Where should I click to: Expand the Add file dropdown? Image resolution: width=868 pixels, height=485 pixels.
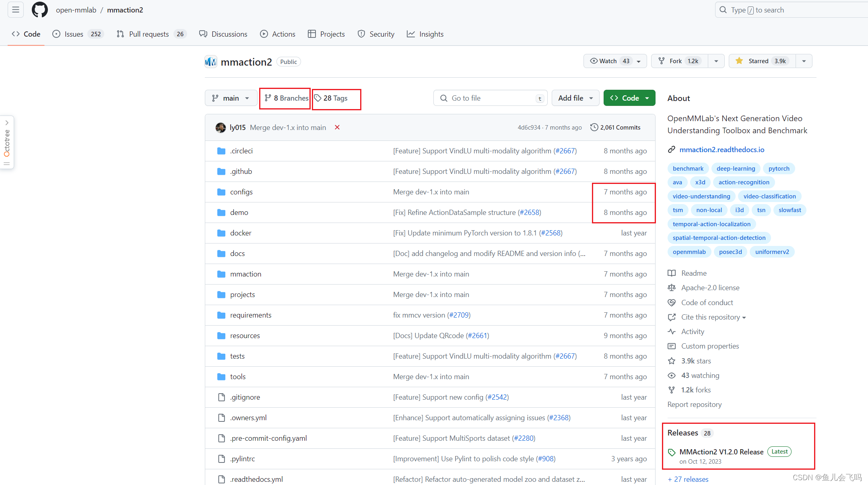point(575,98)
